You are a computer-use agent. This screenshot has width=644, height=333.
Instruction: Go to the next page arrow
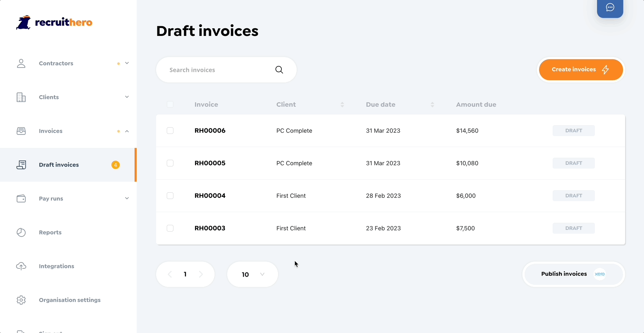pyautogui.click(x=201, y=274)
